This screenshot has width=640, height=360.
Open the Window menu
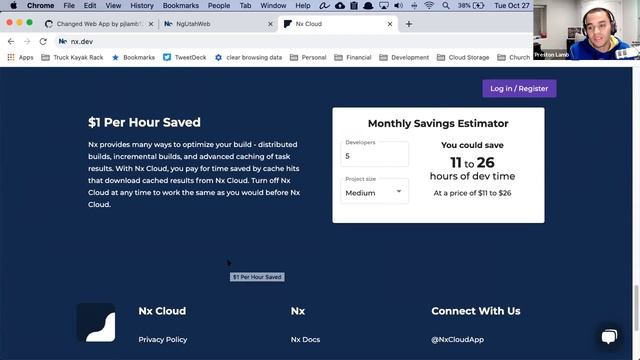pos(273,5)
